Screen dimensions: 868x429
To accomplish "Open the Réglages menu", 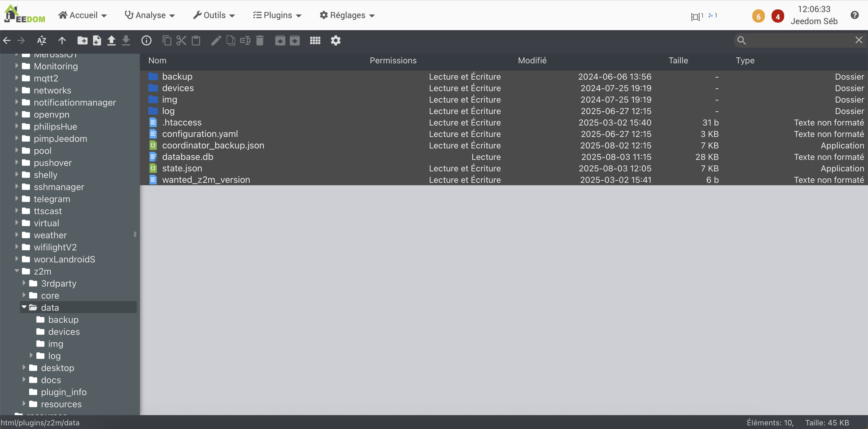I will (347, 15).
